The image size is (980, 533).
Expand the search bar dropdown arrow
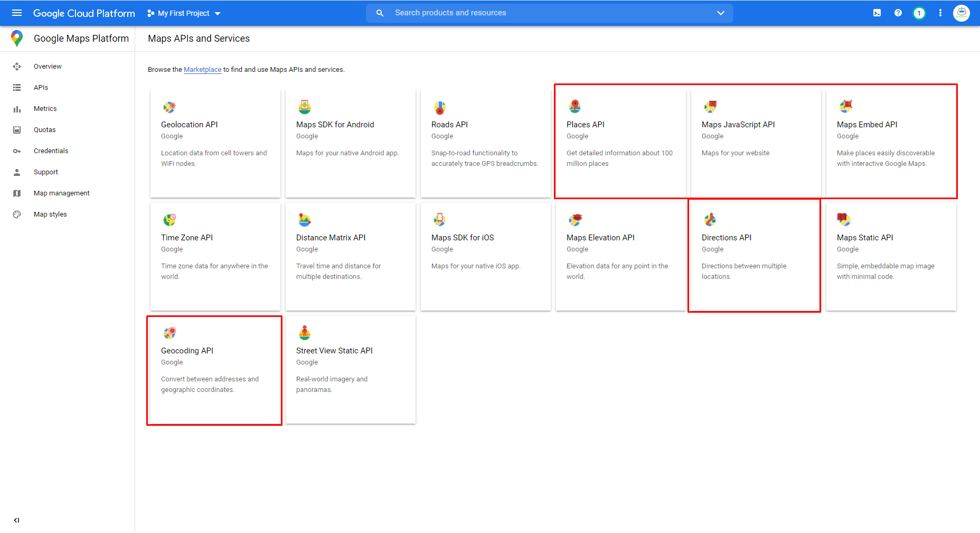click(721, 13)
